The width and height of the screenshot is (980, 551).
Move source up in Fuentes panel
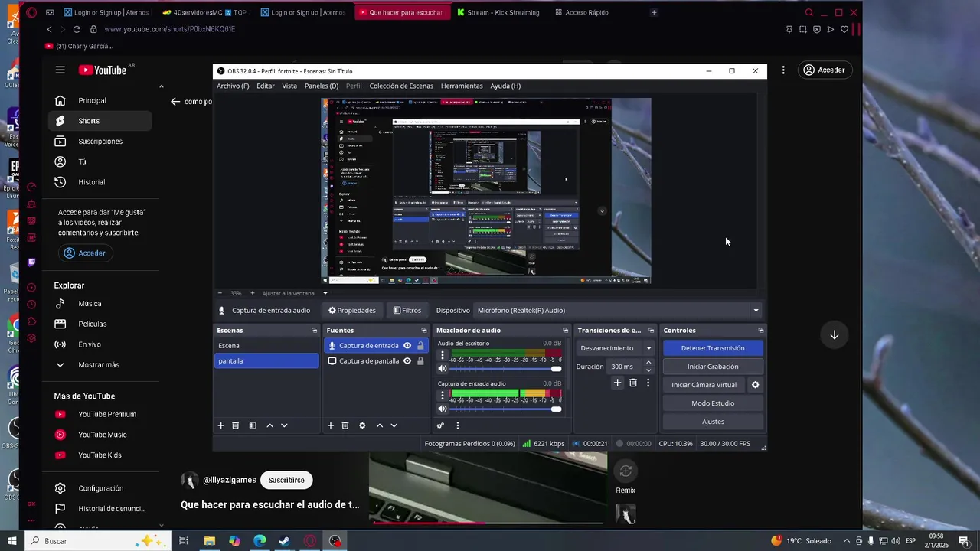(379, 425)
